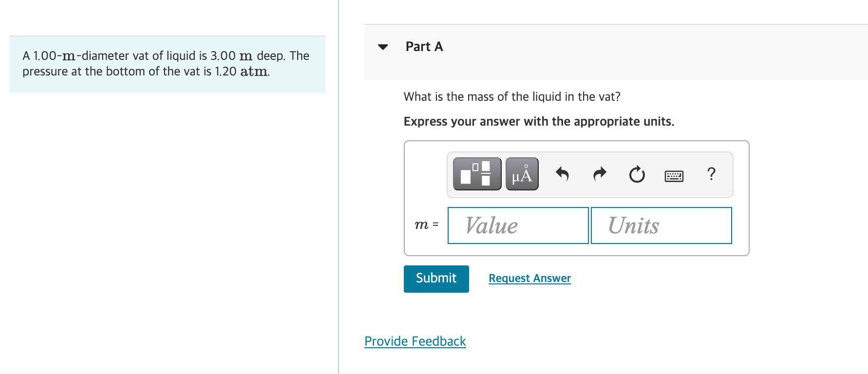This screenshot has width=868, height=374.
Task: Select the answer entry area label m
Action: [x=425, y=225]
